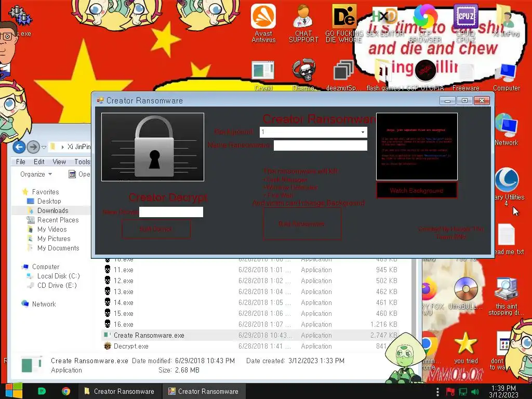532x399 pixels.
Task: Select the 16.exe file row
Action: (250, 324)
